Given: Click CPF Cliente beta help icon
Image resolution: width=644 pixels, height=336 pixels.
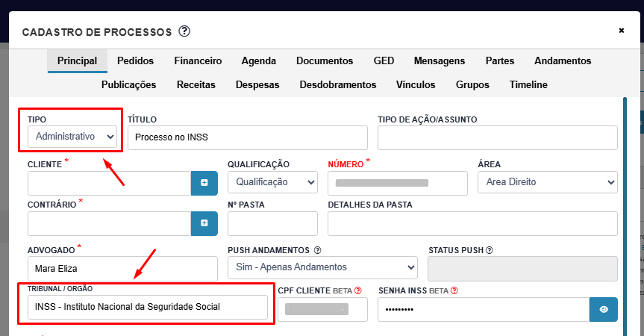Looking at the screenshot, I should click(358, 290).
